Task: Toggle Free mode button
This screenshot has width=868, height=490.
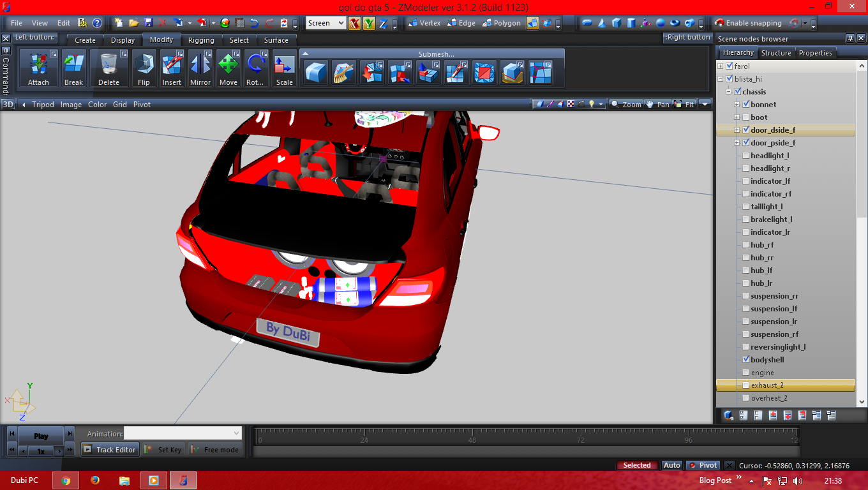Action: tap(214, 449)
